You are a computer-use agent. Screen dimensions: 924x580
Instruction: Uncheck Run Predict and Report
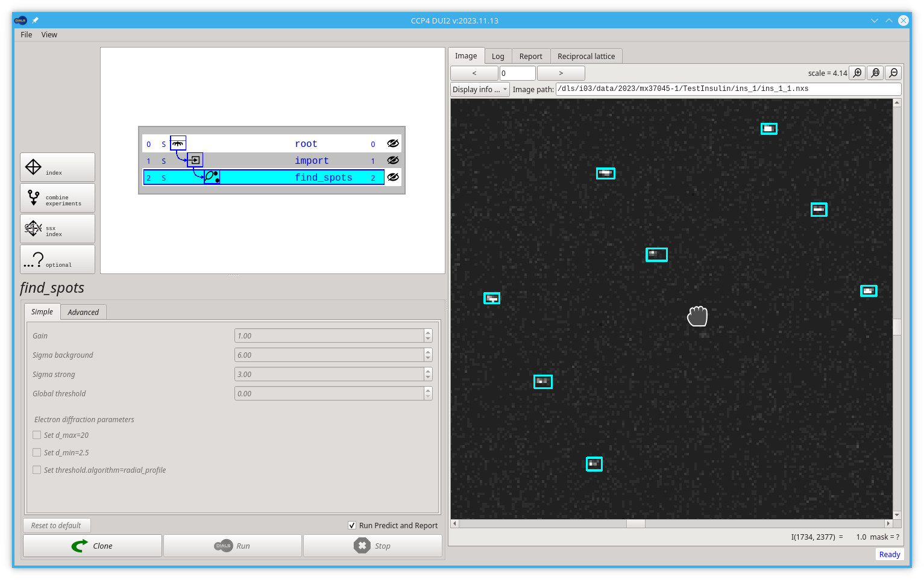[x=352, y=525]
